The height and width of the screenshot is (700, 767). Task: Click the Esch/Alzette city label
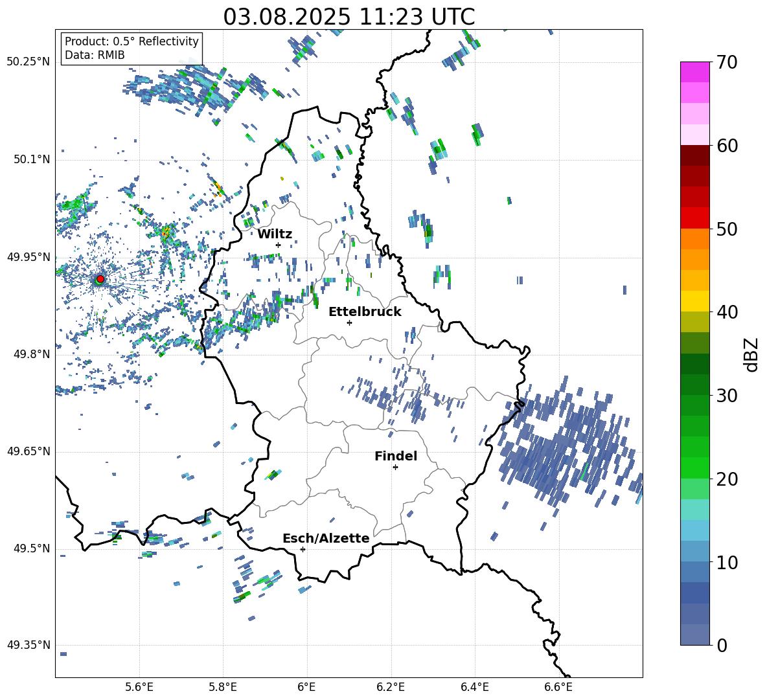[x=326, y=538]
